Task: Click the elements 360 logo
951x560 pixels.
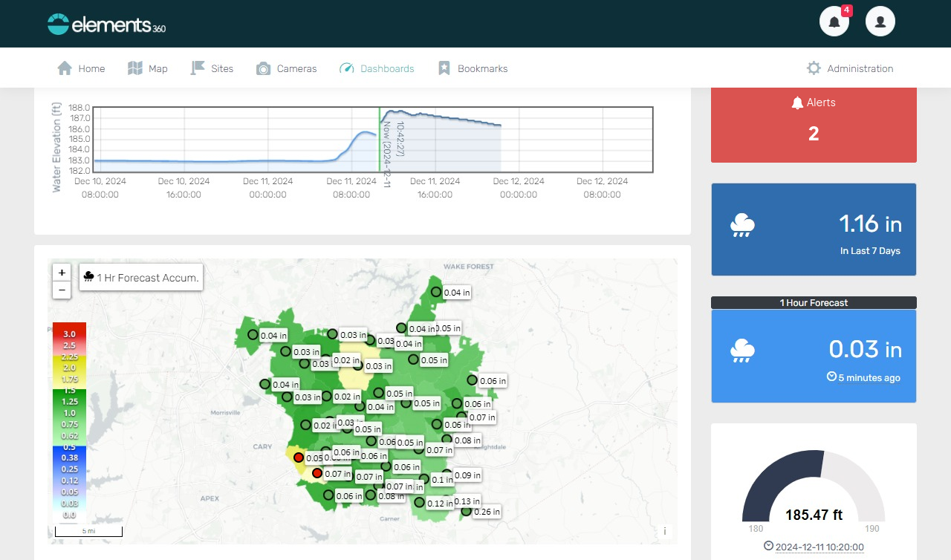Action: 106,25
